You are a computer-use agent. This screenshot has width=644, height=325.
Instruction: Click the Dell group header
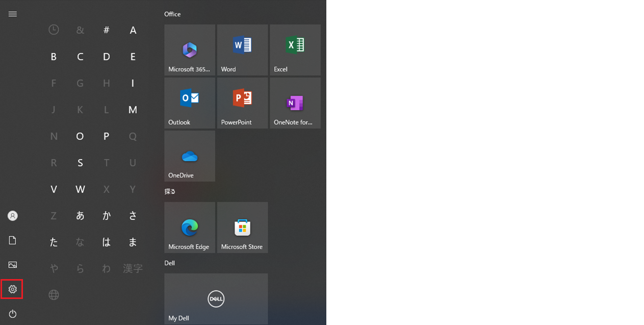pos(169,263)
